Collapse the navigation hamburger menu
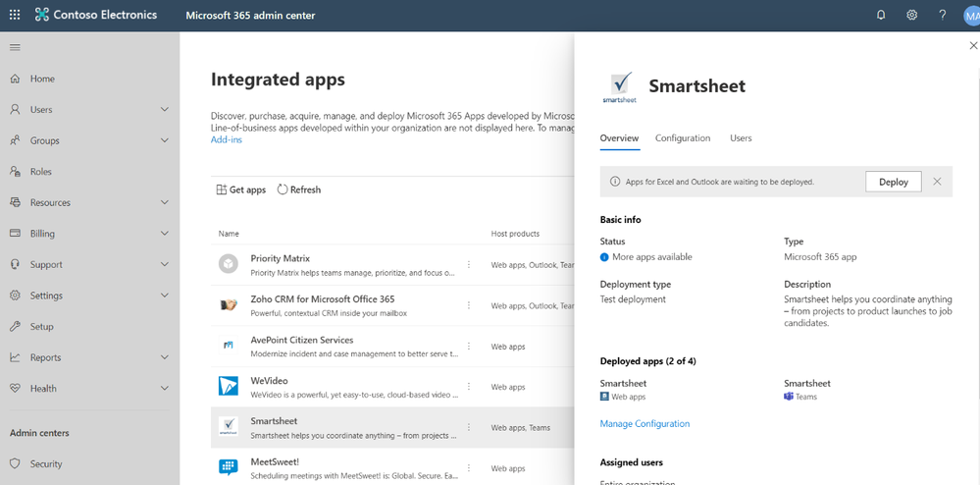The image size is (980, 485). 15,47
